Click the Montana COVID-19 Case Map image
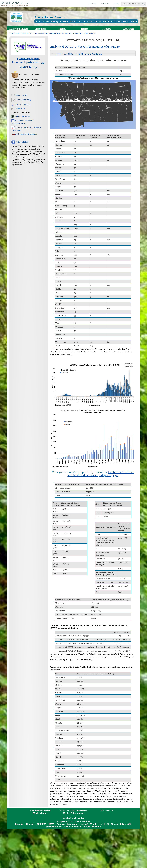 (x=93, y=105)
